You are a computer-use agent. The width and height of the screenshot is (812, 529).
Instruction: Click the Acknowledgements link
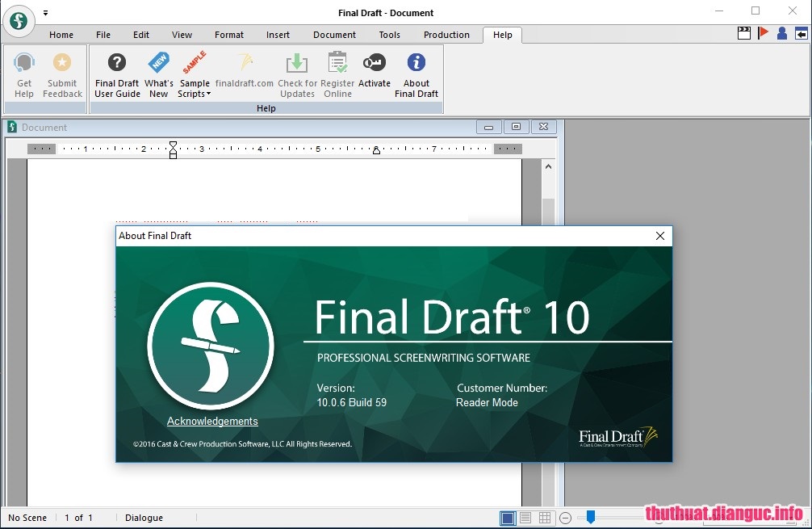212,421
